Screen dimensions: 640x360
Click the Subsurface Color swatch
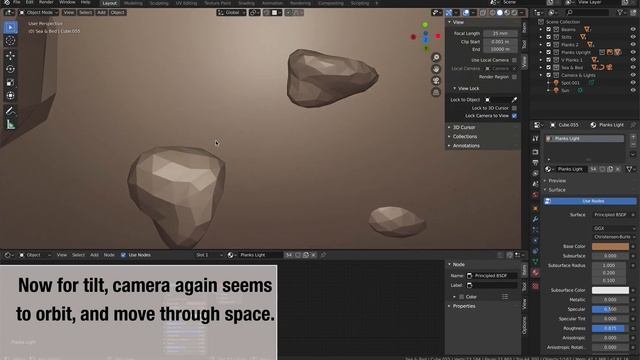pyautogui.click(x=610, y=290)
